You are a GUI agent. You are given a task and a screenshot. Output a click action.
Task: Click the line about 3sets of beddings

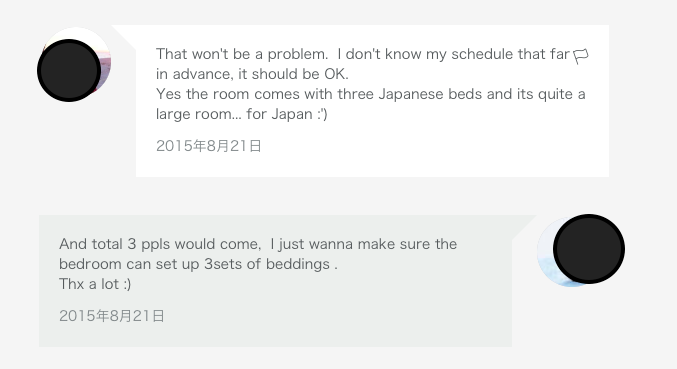click(x=198, y=264)
